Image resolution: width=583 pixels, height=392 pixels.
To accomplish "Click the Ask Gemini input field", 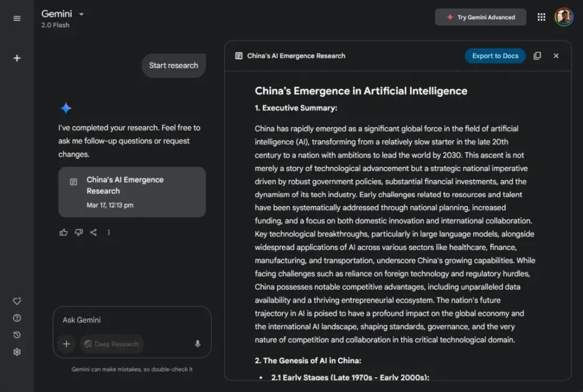I will [114, 320].
